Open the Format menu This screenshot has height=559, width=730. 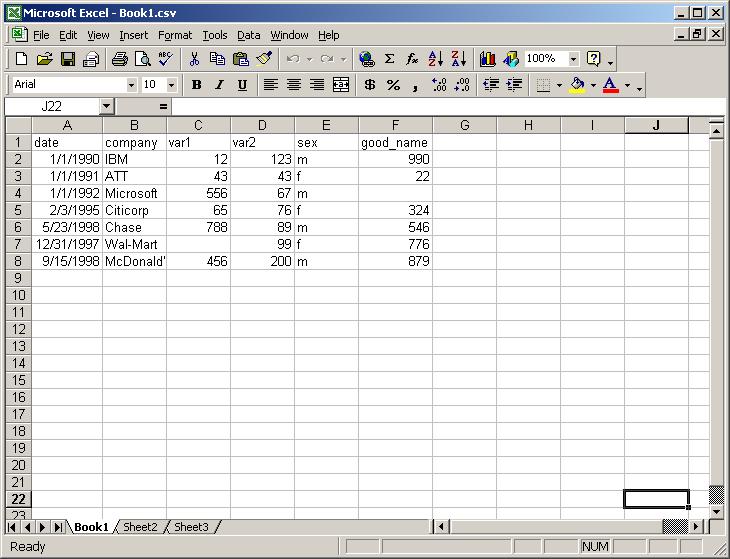[175, 35]
